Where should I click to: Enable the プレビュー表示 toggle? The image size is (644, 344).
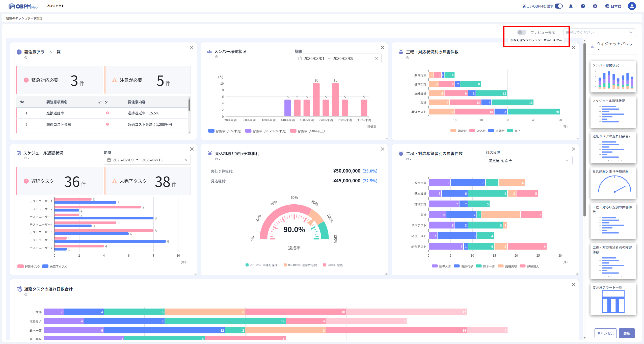coord(522,32)
